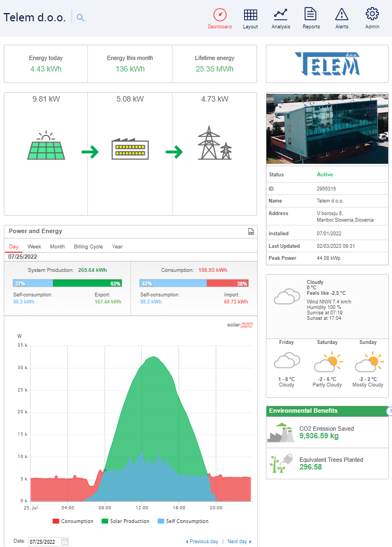Click the Next day link

(238, 542)
